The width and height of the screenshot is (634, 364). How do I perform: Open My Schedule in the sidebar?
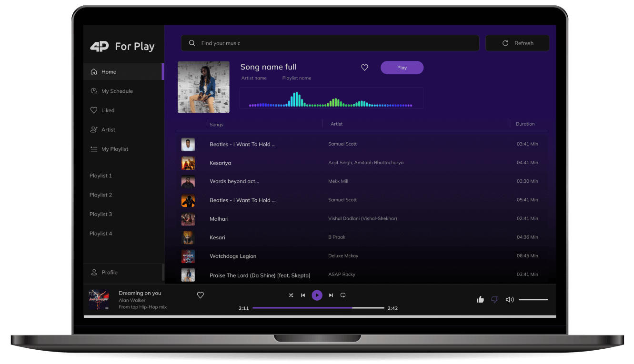(117, 91)
